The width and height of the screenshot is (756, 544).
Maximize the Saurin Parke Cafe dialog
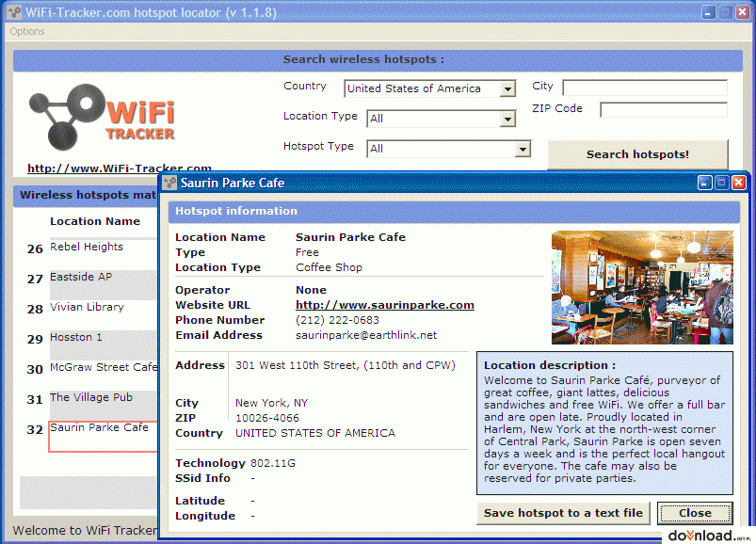(x=721, y=183)
